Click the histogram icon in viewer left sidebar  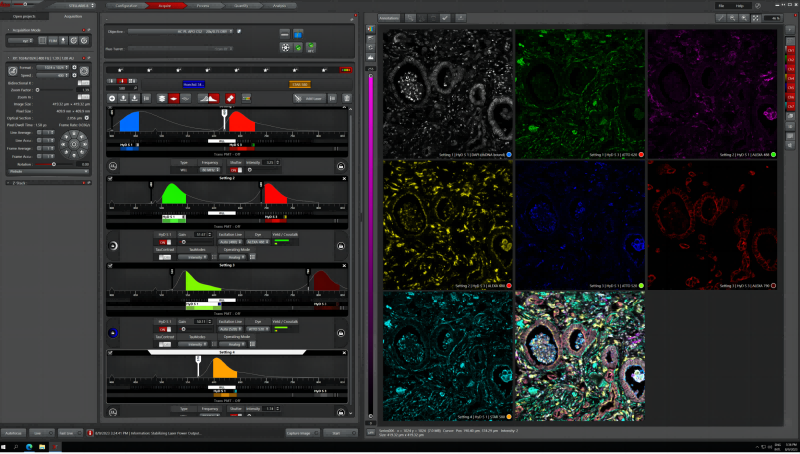[x=372, y=58]
